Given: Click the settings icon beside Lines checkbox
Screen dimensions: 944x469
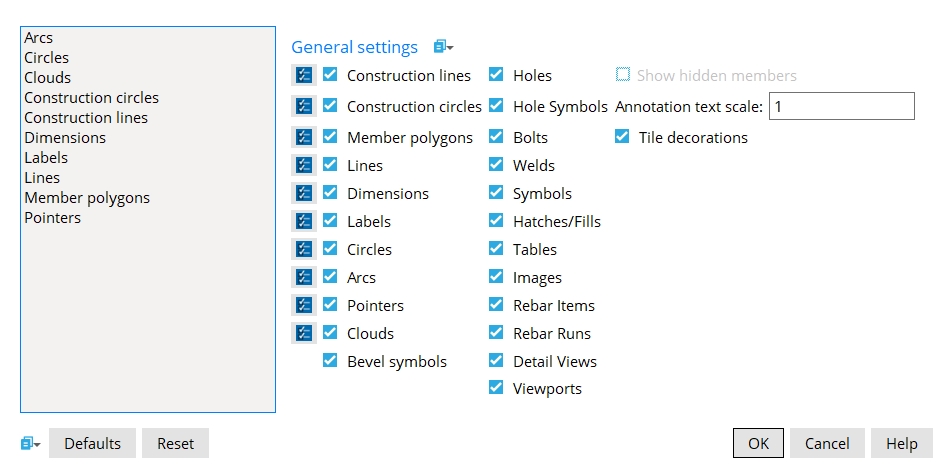Looking at the screenshot, I should [304, 165].
